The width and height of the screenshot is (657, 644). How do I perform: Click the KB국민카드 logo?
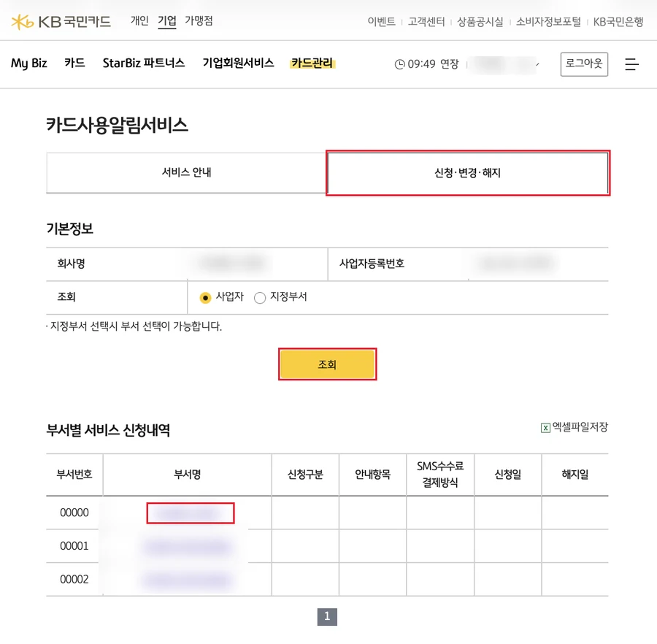pos(61,22)
